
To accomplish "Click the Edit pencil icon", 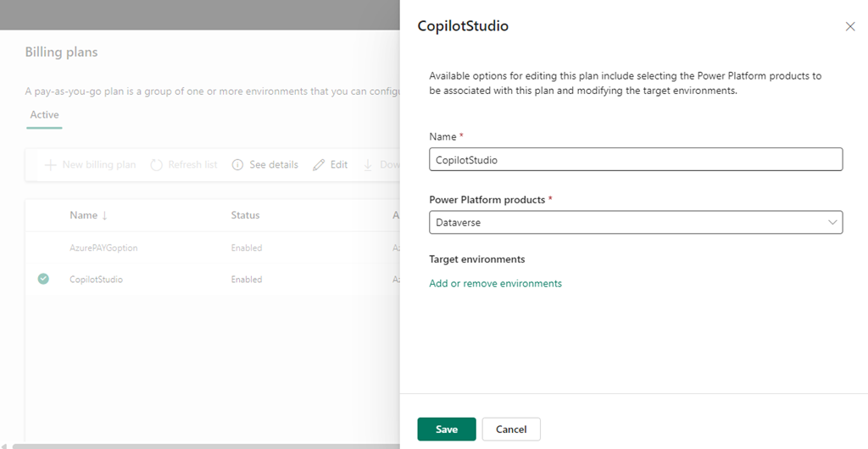I will point(319,165).
